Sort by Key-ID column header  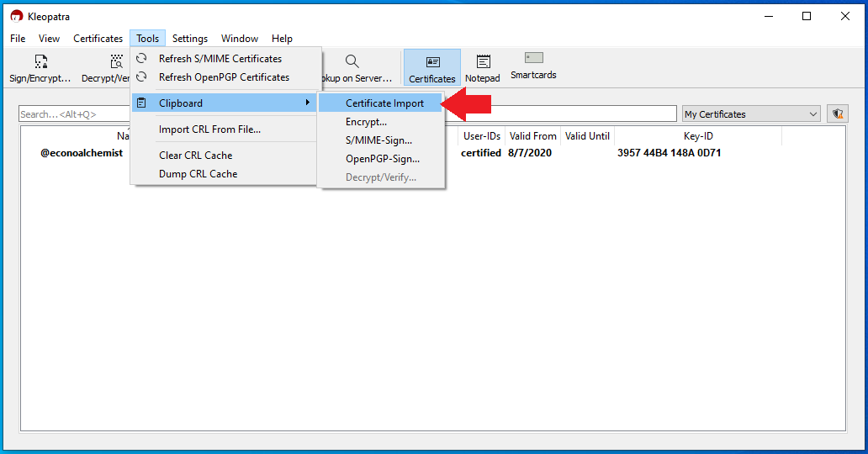(698, 136)
